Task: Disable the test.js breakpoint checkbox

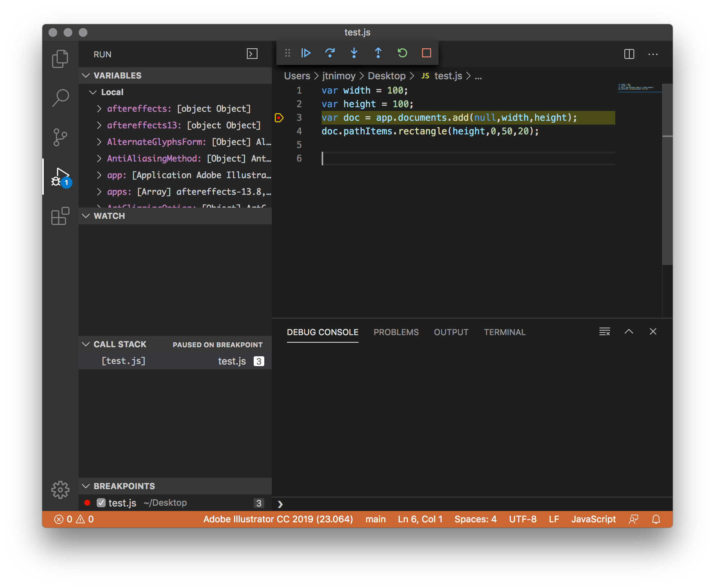Action: [100, 502]
